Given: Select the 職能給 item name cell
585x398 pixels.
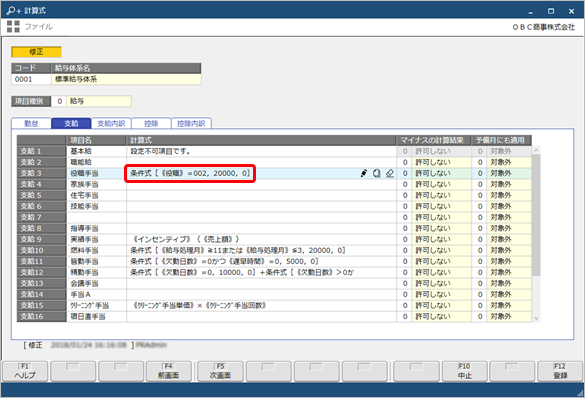Looking at the screenshot, I should (x=96, y=162).
